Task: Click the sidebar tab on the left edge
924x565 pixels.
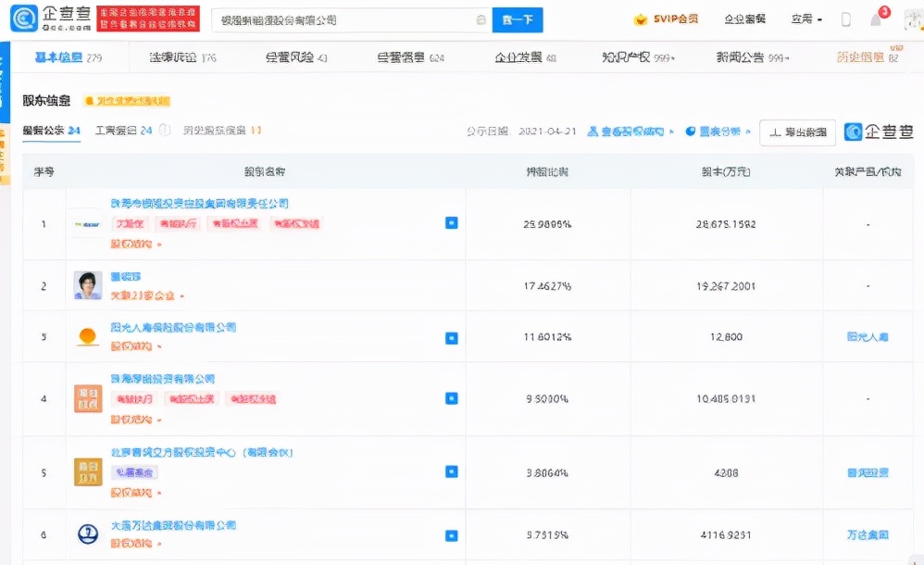Action: coord(5,82)
